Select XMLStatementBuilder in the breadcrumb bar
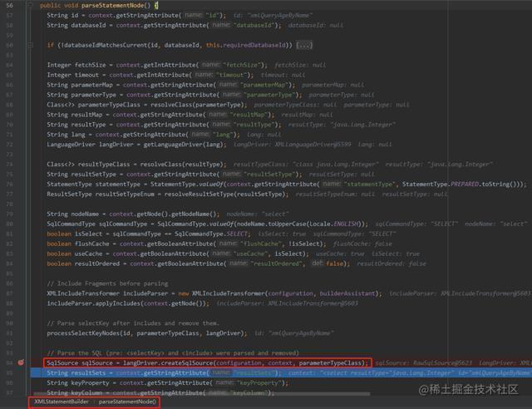 [x=61, y=402]
